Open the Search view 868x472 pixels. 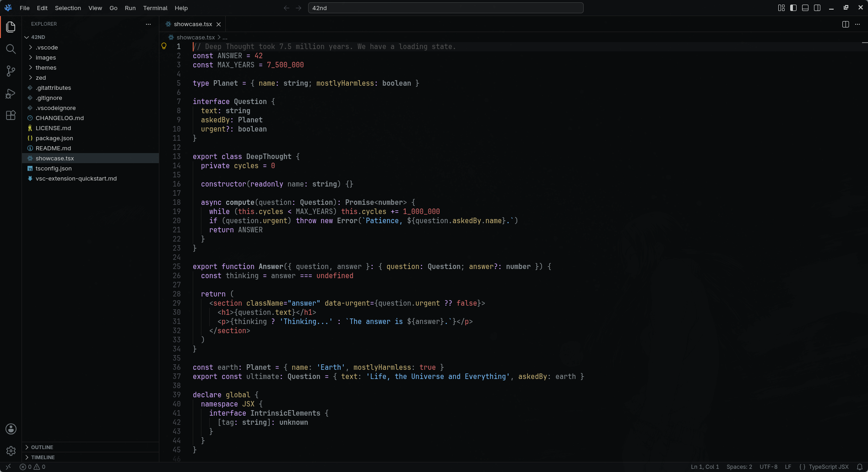[x=11, y=49]
